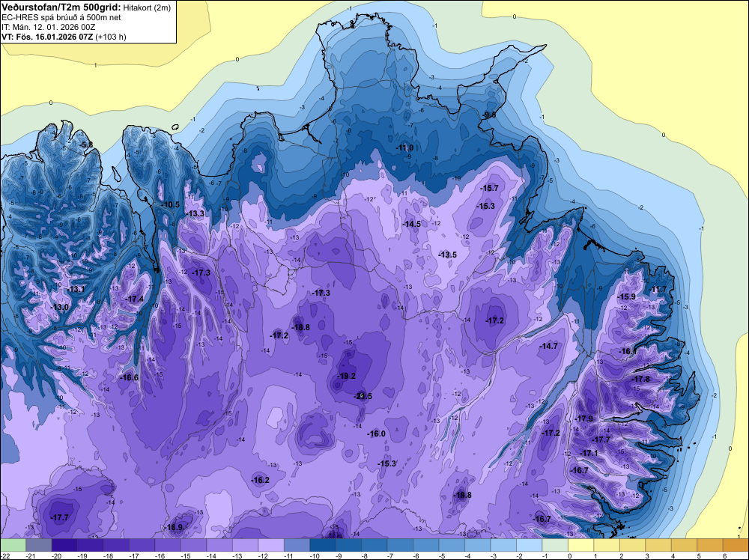Pick the legend swatch between -11 and -10
The image size is (749, 560).
pos(297,545)
